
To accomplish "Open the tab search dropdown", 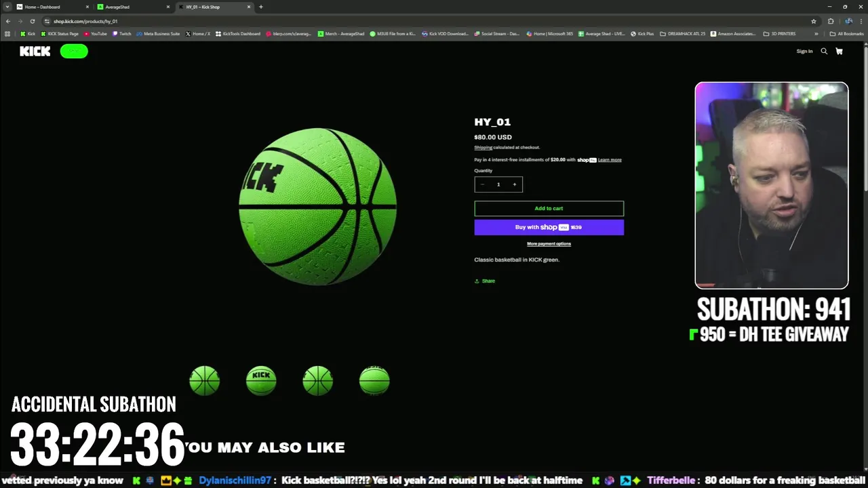I will (x=7, y=7).
